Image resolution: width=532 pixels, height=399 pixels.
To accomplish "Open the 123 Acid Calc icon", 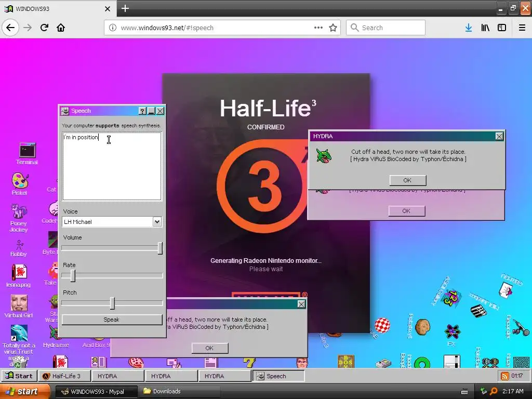I will 453,298.
